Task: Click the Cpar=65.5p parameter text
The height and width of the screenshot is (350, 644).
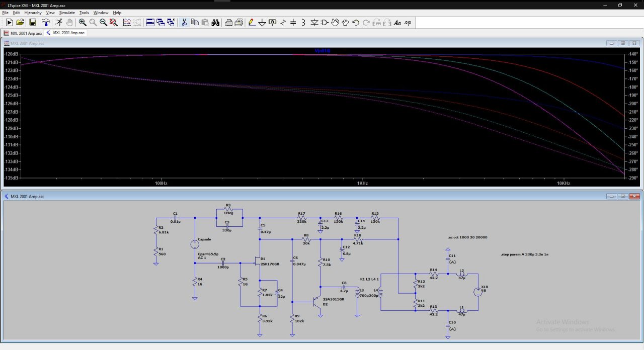Action: (x=208, y=254)
